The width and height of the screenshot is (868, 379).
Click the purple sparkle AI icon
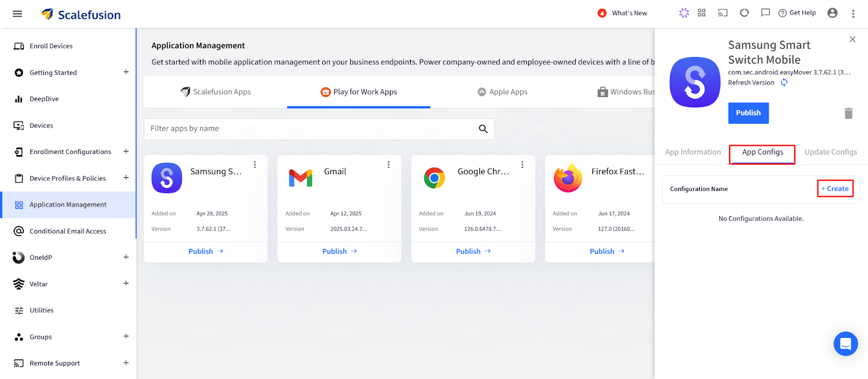click(x=684, y=12)
